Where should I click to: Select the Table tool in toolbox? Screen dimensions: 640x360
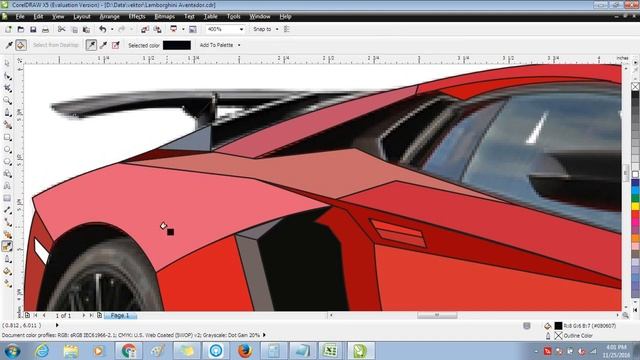(x=7, y=198)
